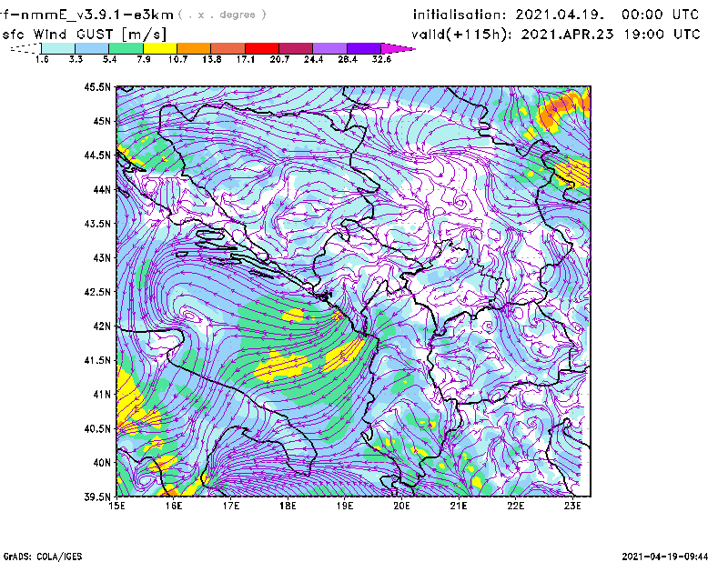Image resolution: width=728 pixels, height=562 pixels.
Task: Click the 45N latitude label
Action: pyautogui.click(x=102, y=121)
